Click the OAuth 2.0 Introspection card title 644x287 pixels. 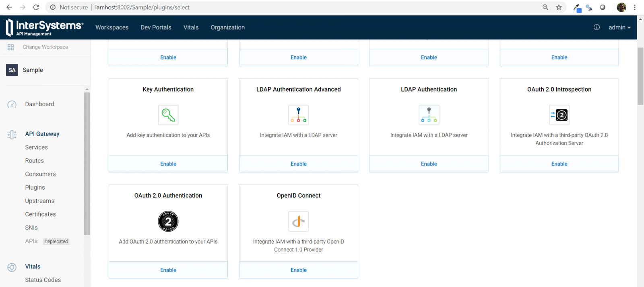coord(559,89)
